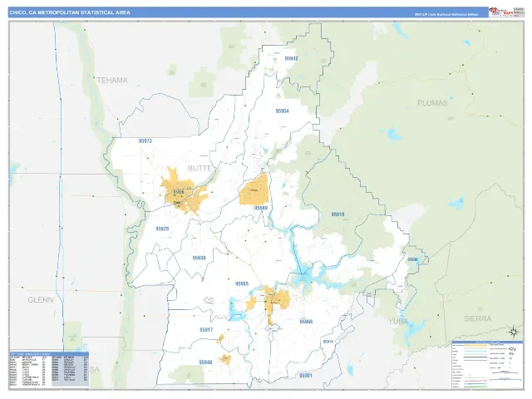This screenshot has height=399, width=532.
Task: Click the Market Maps logo in the header
Action: (501, 12)
